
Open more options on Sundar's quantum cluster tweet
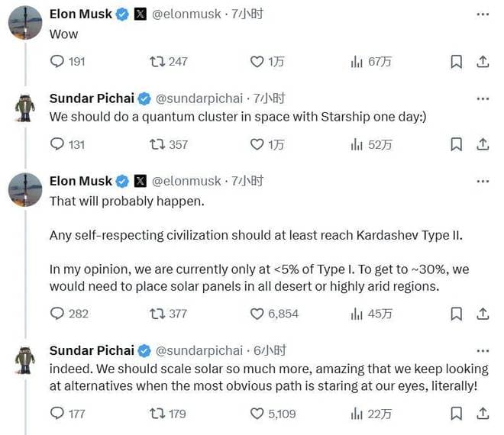pos(483,98)
